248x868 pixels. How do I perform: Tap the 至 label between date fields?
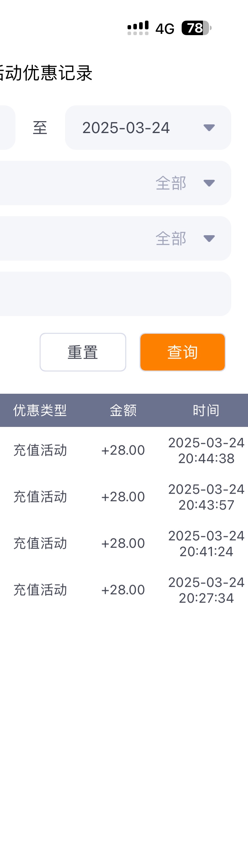click(x=40, y=128)
